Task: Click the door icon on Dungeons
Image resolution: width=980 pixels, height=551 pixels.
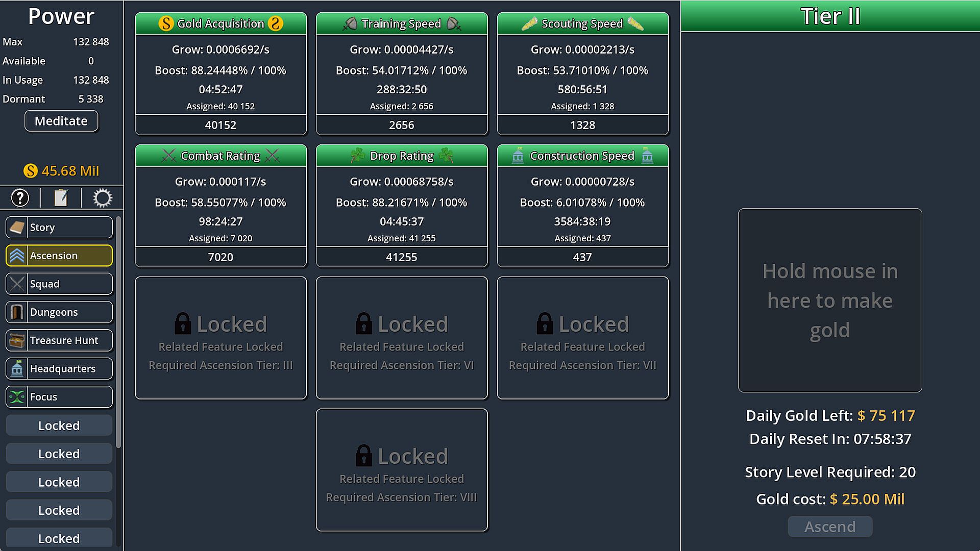Action: (x=17, y=312)
